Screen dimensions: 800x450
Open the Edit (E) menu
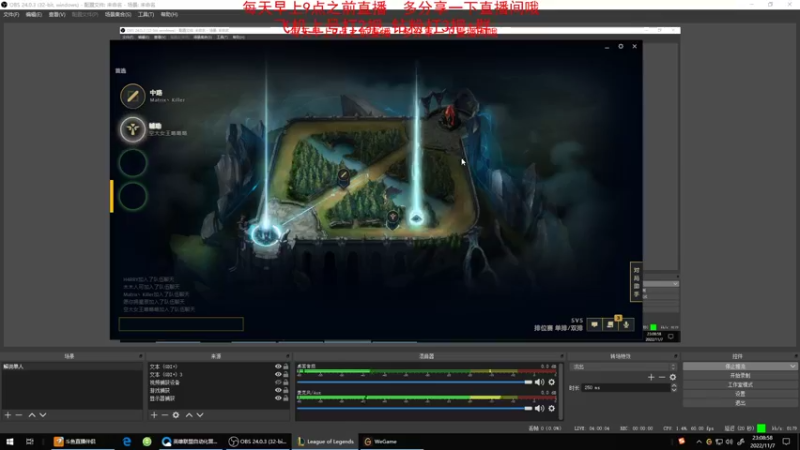(34, 15)
